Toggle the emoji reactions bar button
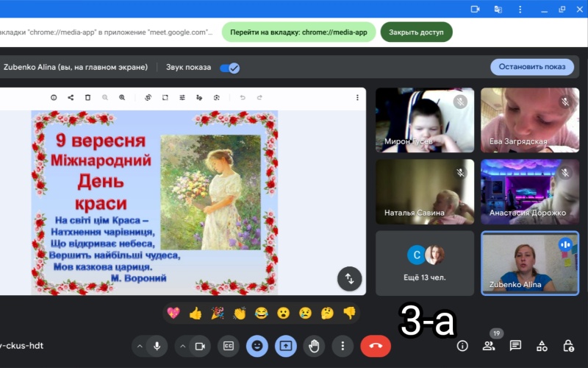 (257, 346)
